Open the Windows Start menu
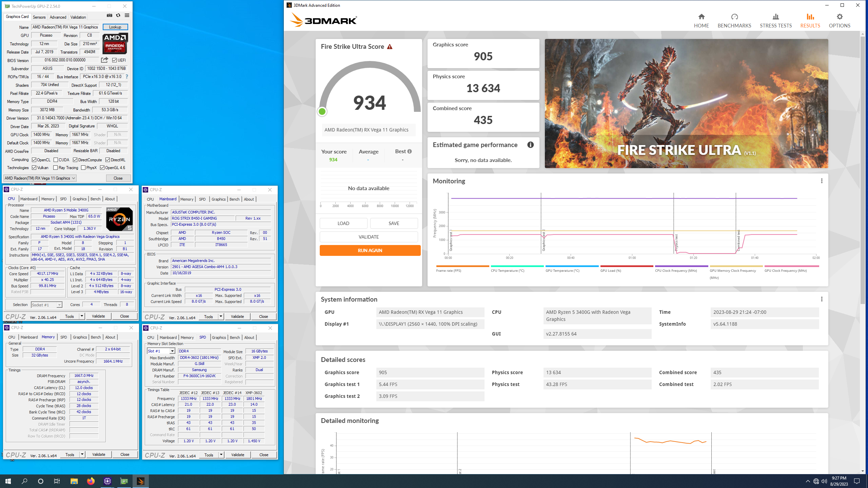The image size is (868, 488). click(x=8, y=481)
